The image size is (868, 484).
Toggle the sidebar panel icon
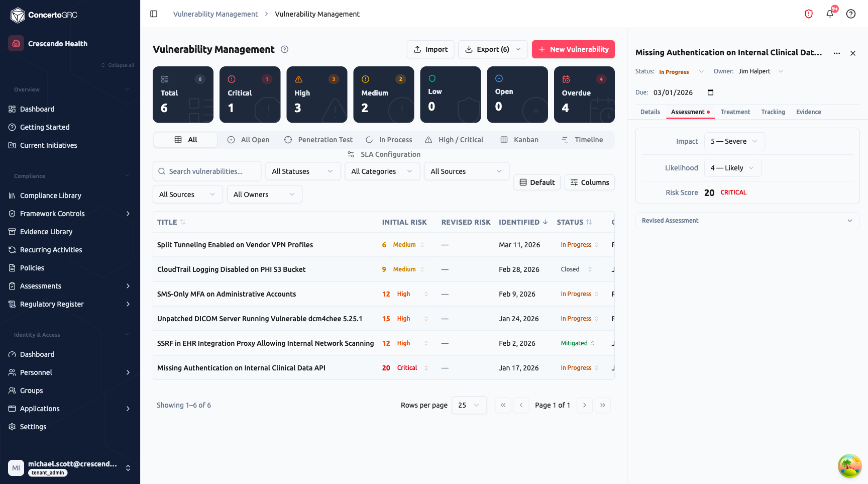pyautogui.click(x=154, y=14)
